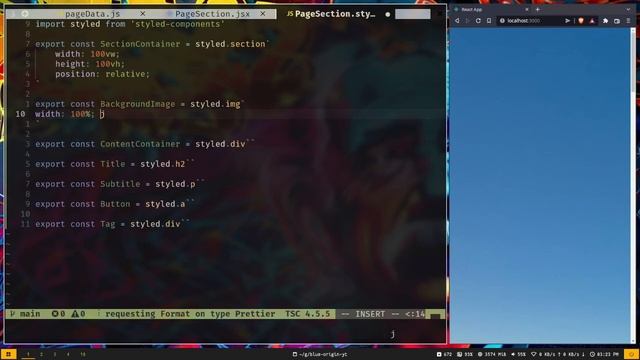Click the send/share arrow in the address bar

pos(567,21)
